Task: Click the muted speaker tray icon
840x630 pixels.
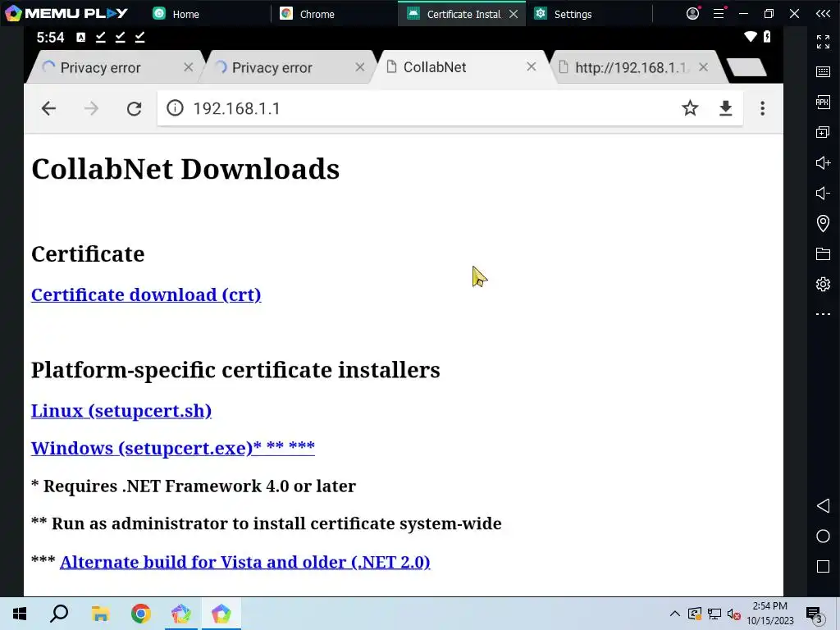Action: pyautogui.click(x=733, y=614)
